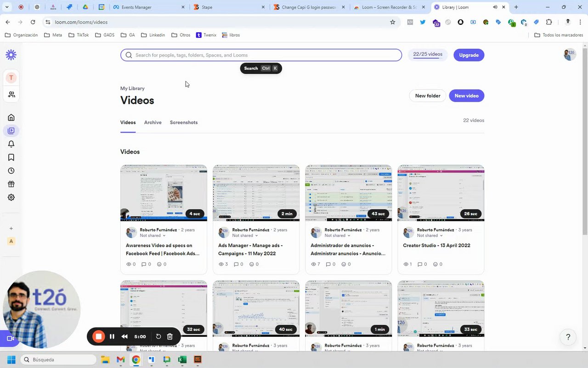Open Library icon in the sidebar

pyautogui.click(x=11, y=131)
